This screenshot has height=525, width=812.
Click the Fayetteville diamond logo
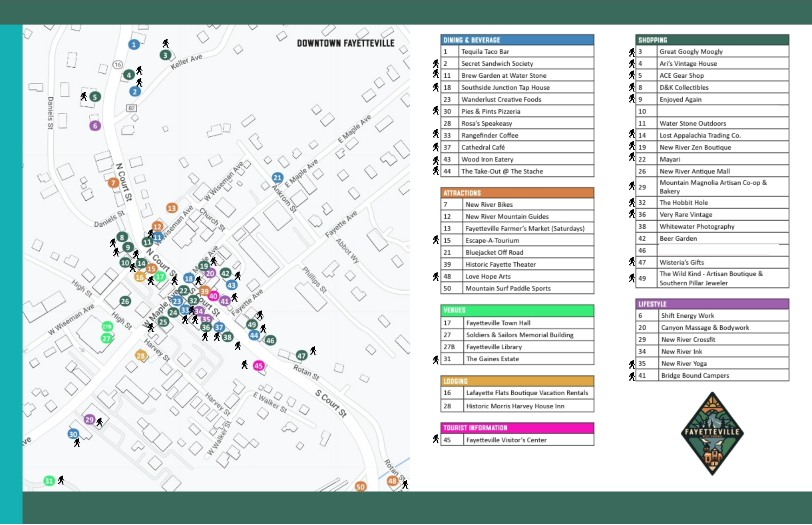712,434
